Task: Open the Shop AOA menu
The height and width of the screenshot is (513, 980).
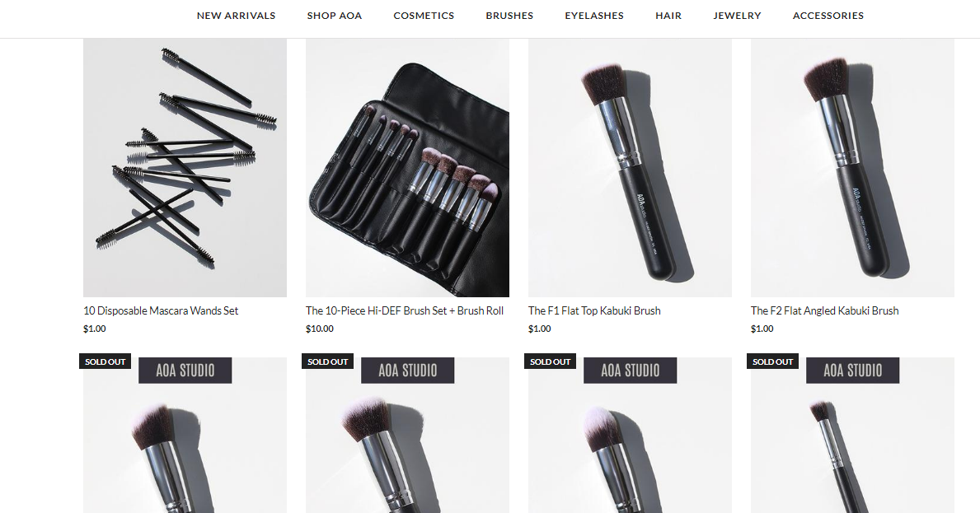Action: pos(335,16)
